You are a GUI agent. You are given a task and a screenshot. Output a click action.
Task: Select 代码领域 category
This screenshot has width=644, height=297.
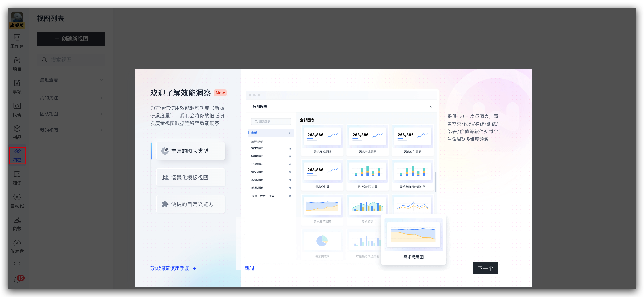271,164
